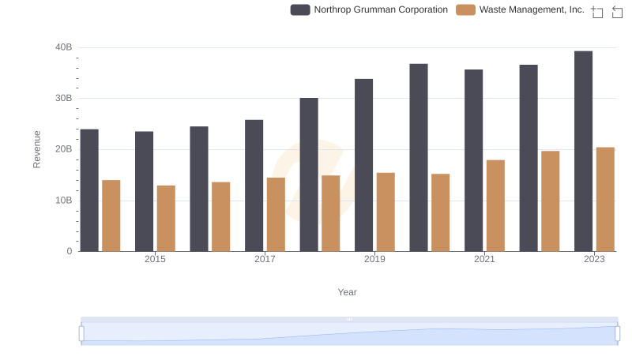
Task: Click the Waste Management 2014 bar
Action: [111, 216]
